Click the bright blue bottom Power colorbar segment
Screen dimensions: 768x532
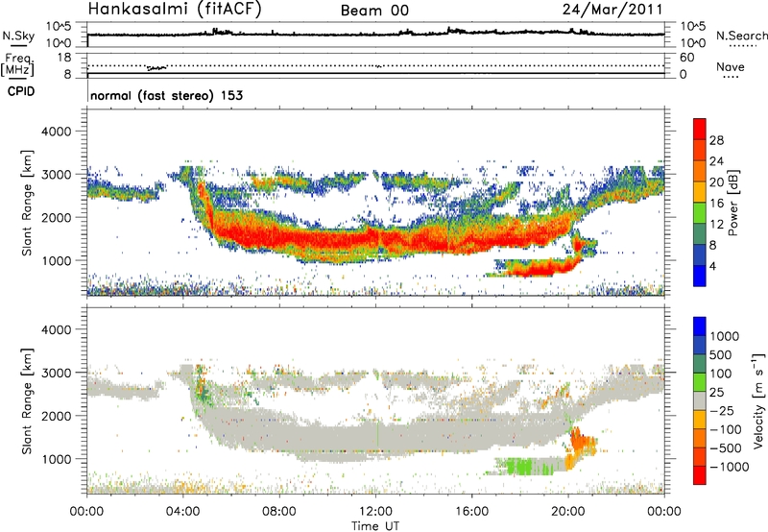tap(700, 276)
